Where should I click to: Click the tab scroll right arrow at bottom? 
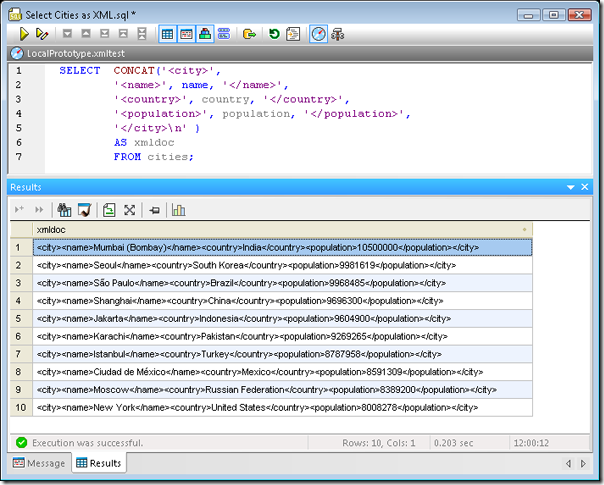point(584,463)
